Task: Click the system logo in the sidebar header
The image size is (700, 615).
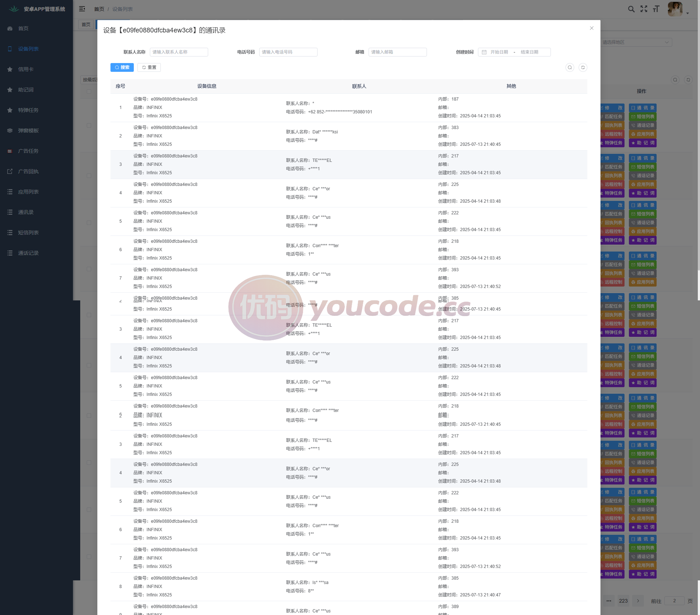Action: point(14,9)
